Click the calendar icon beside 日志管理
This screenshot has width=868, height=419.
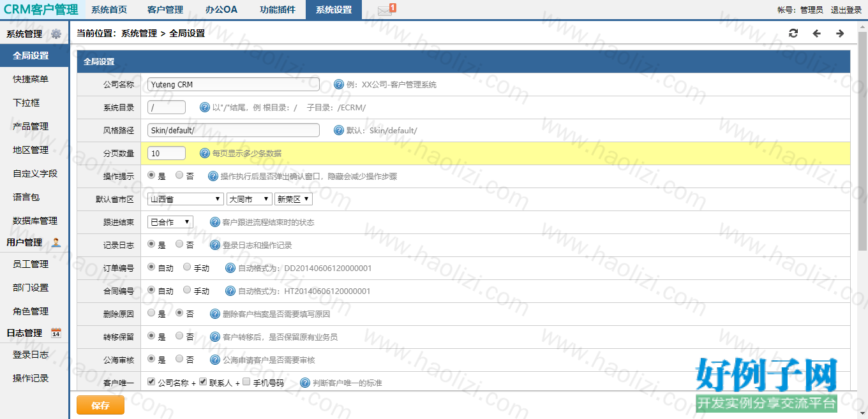pos(56,332)
